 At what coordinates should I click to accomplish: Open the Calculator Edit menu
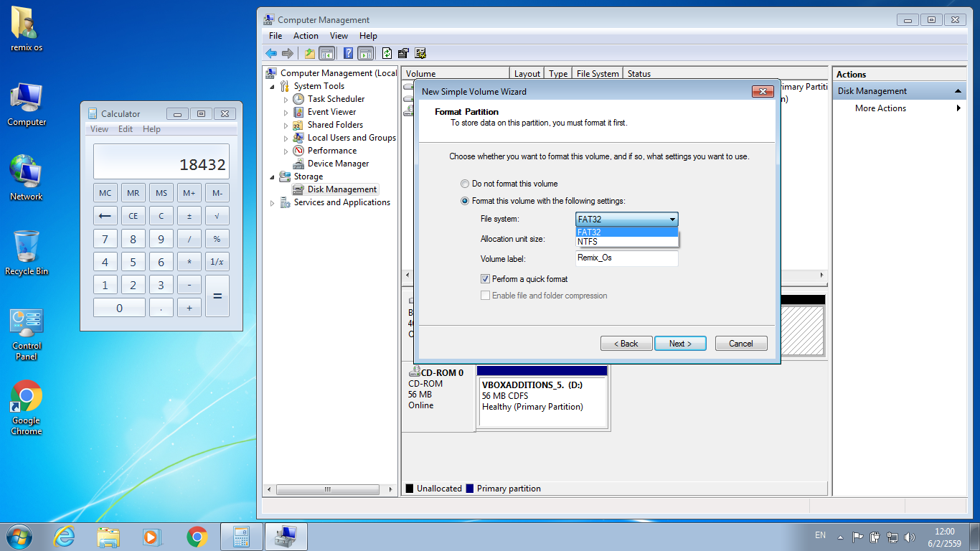pyautogui.click(x=126, y=129)
